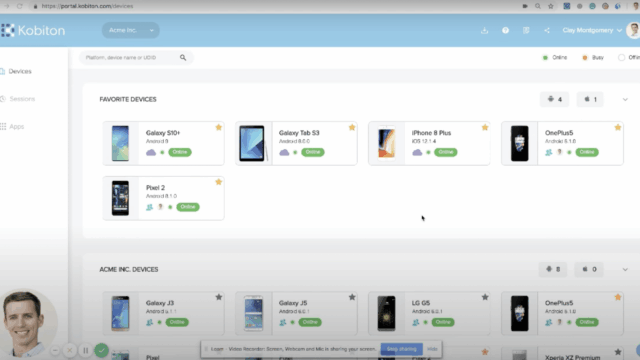Toggle the Online status filter
Screen dimensions: 640x360
[555, 58]
